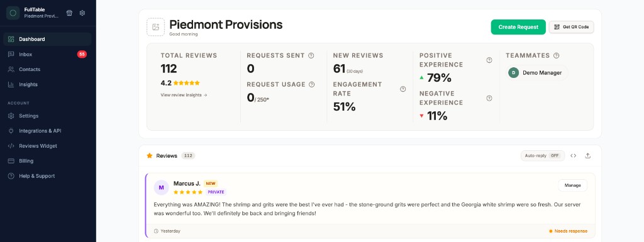Screen dimensions: 644x242
Task: Click the 4.2 star rating summary
Action: 180,83
